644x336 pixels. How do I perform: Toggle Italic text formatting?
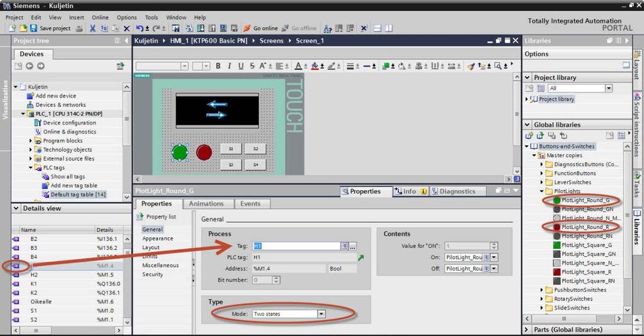click(229, 65)
